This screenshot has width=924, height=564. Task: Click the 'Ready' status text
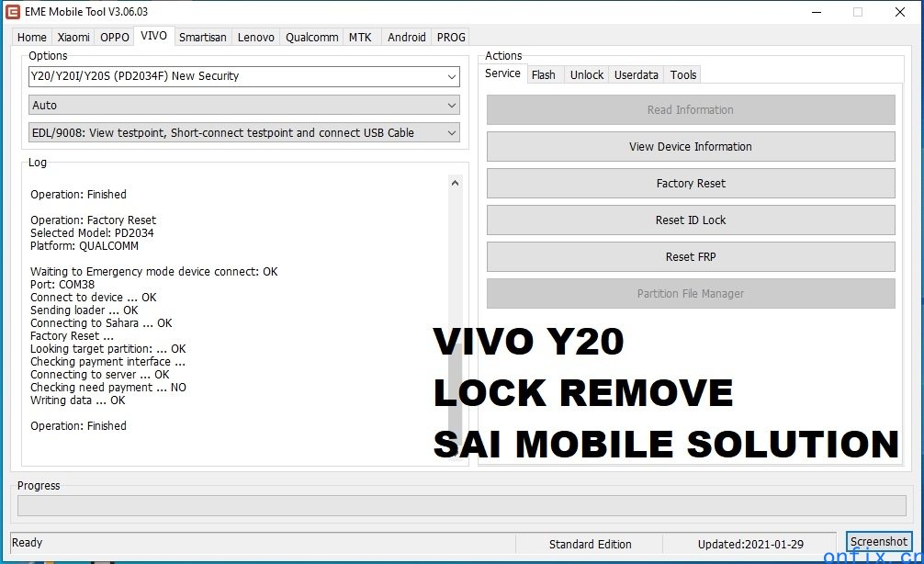click(x=28, y=543)
